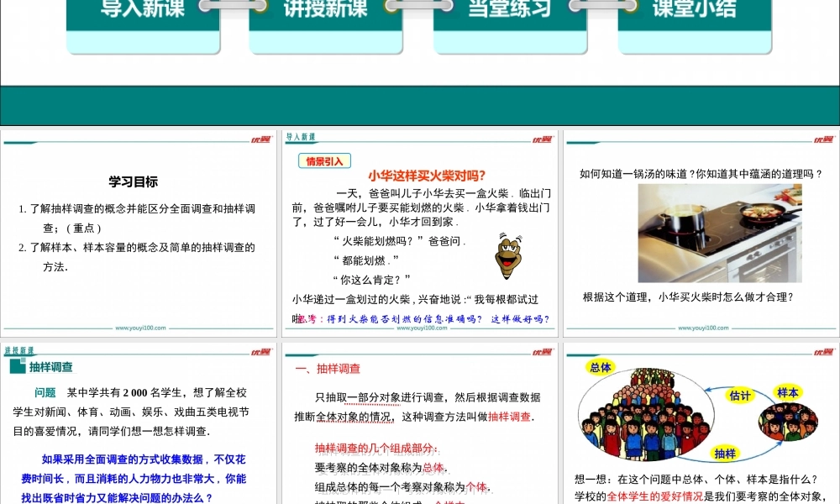Click the red heading 一、抽样调查
This screenshot has width=840, height=504.
tap(328, 369)
